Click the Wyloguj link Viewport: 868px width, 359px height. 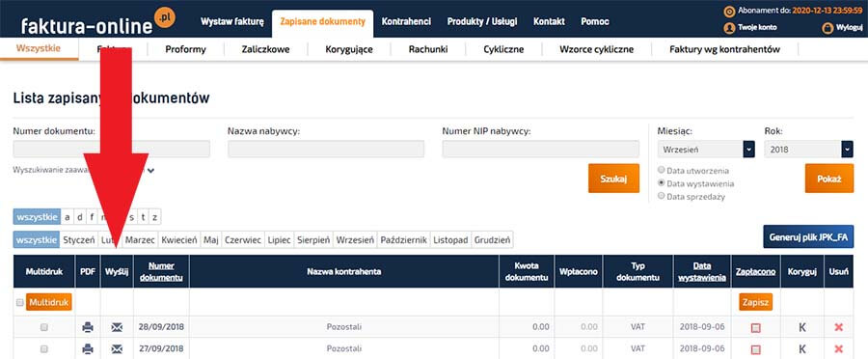click(849, 27)
